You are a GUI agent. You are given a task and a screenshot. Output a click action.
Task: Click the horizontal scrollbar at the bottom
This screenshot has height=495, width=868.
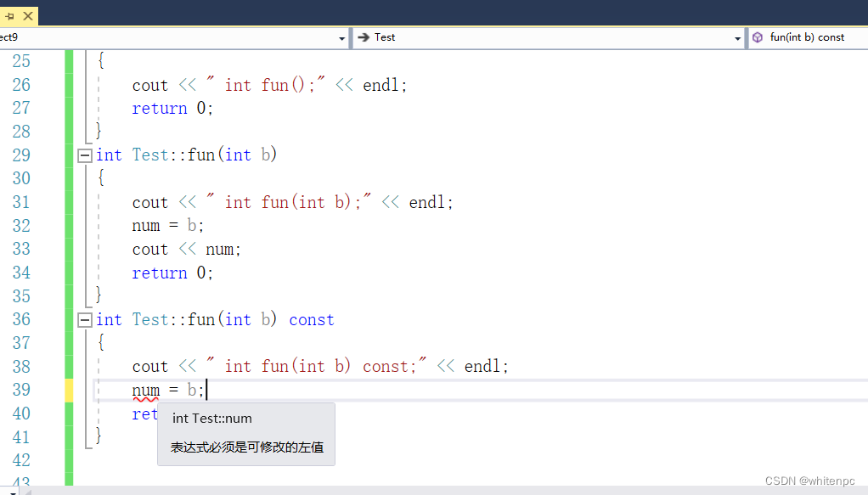[340, 491]
